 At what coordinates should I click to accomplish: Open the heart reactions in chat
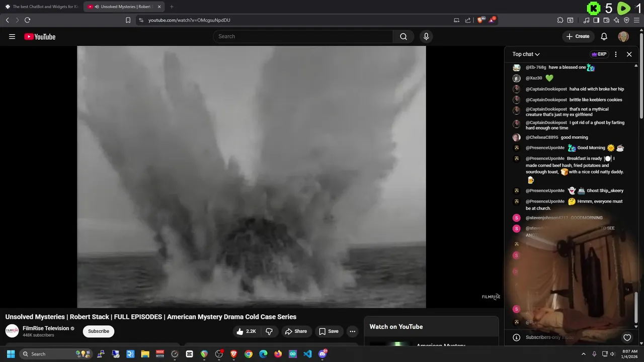click(x=627, y=337)
